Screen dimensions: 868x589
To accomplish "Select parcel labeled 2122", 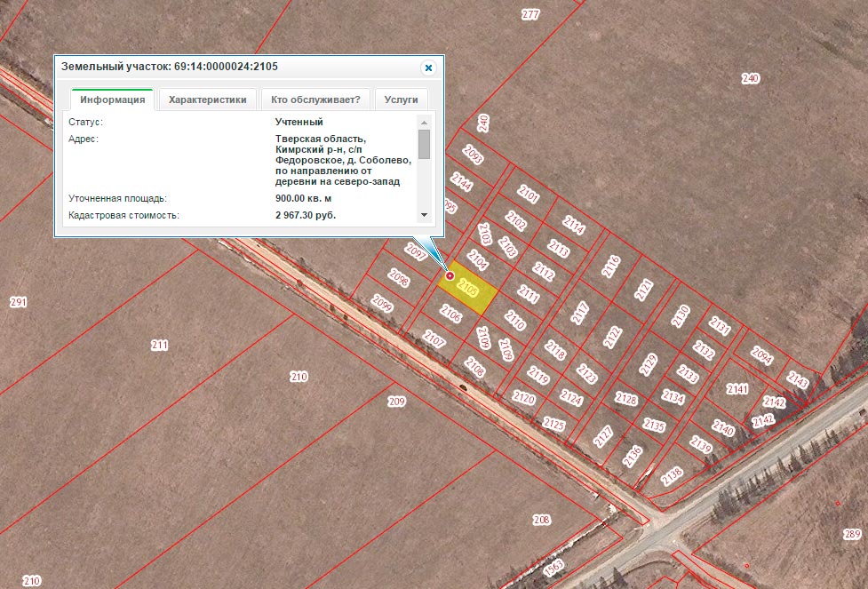I will 613,337.
